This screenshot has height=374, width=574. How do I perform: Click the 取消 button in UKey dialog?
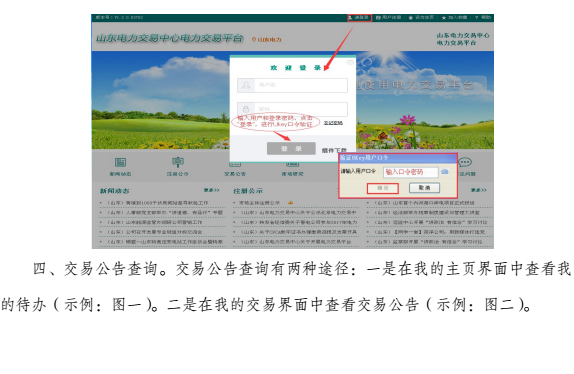424,188
